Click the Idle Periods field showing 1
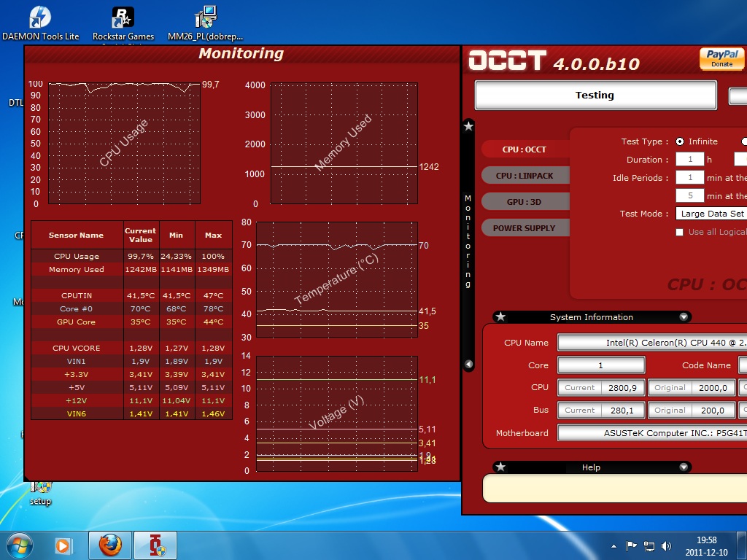Viewport: 747px width, 560px height. tap(690, 177)
